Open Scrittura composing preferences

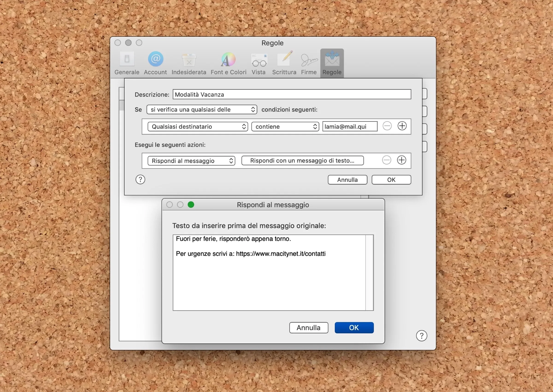[284, 63]
